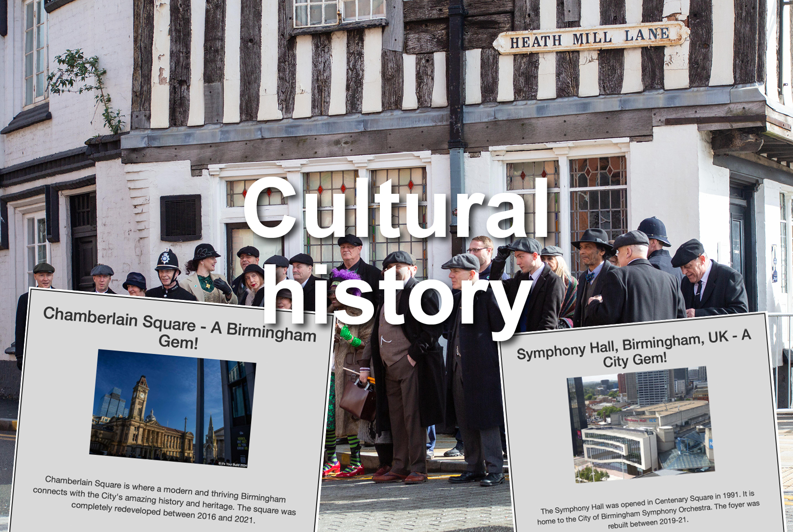Image resolution: width=793 pixels, height=532 pixels.
Task: Click the Chamberlain Square description paragraph
Action: (164, 499)
